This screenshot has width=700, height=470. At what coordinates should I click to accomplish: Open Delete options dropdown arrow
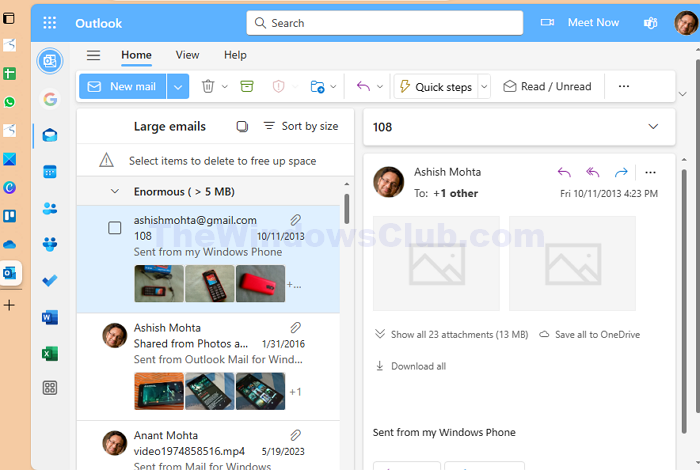(225, 86)
